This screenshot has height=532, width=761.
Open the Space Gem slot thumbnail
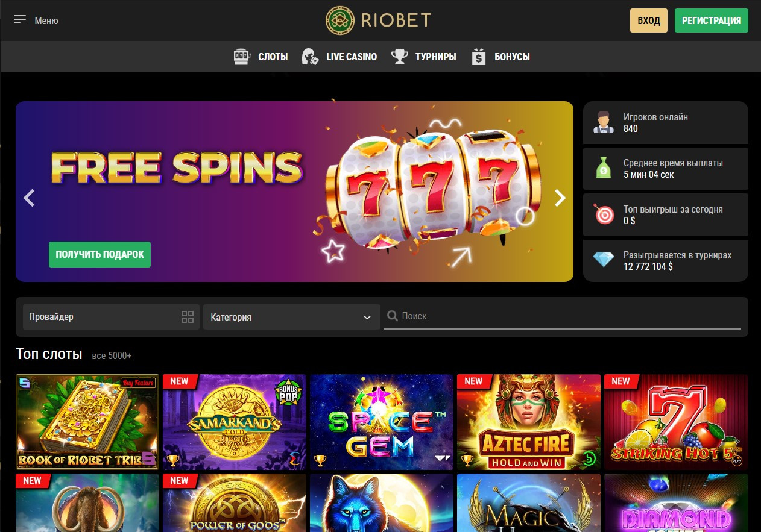(382, 422)
